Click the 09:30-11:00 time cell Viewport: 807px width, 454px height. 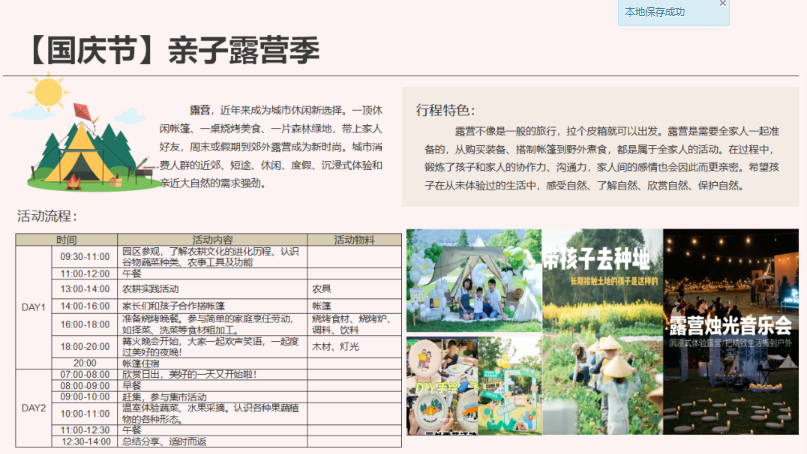pyautogui.click(x=85, y=257)
